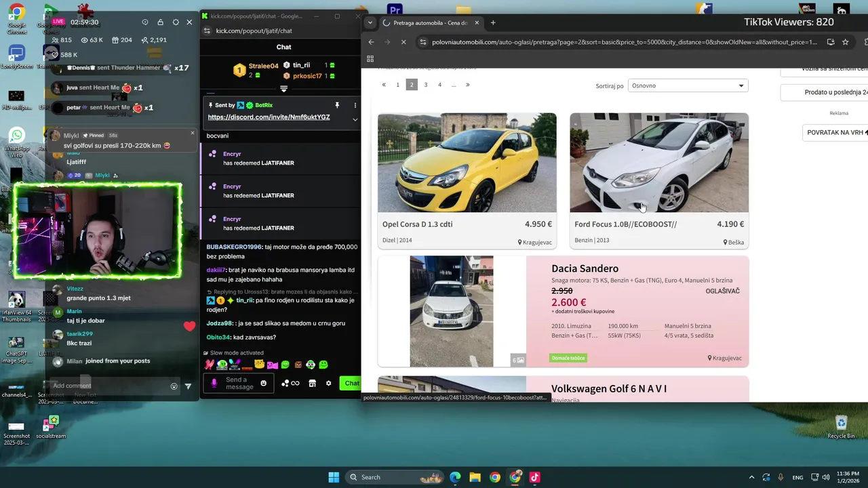Go to results page 1
The height and width of the screenshot is (488, 868).
[x=397, y=85]
